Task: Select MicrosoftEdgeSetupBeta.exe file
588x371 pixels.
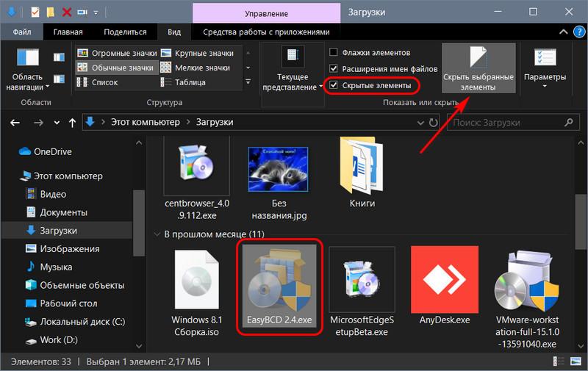Action: [362, 292]
